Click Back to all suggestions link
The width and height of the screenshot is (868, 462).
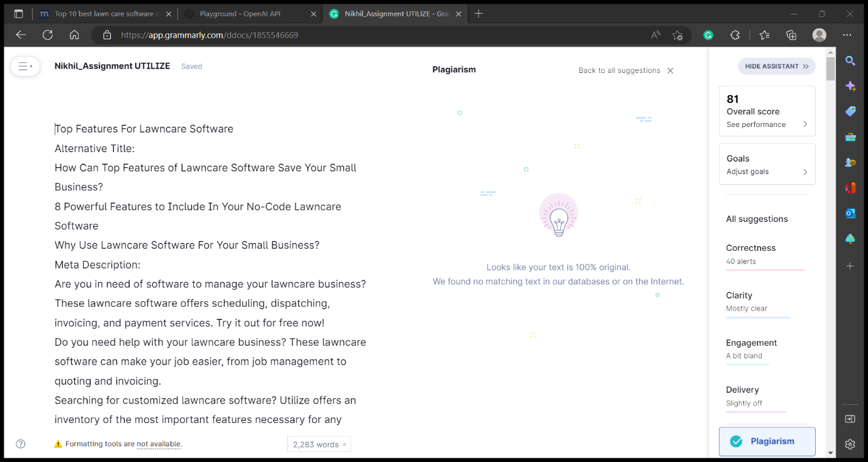pyautogui.click(x=620, y=70)
